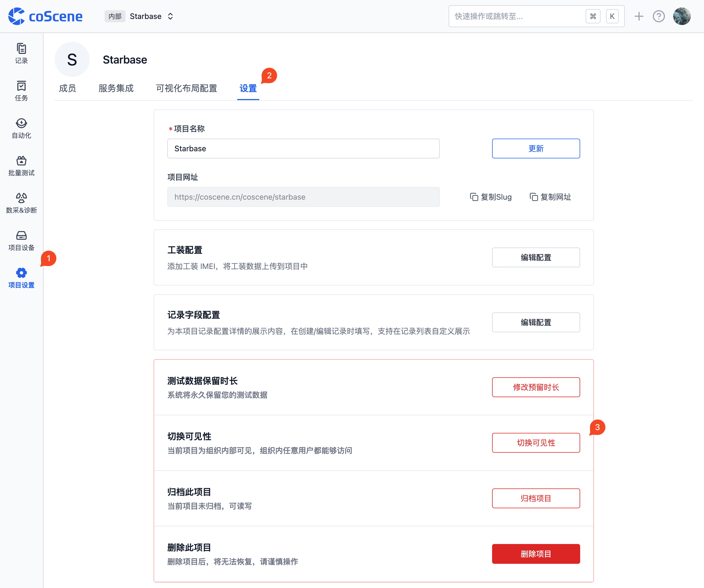Switch to the 服务集成 tab
This screenshot has height=588, width=704.
[116, 88]
